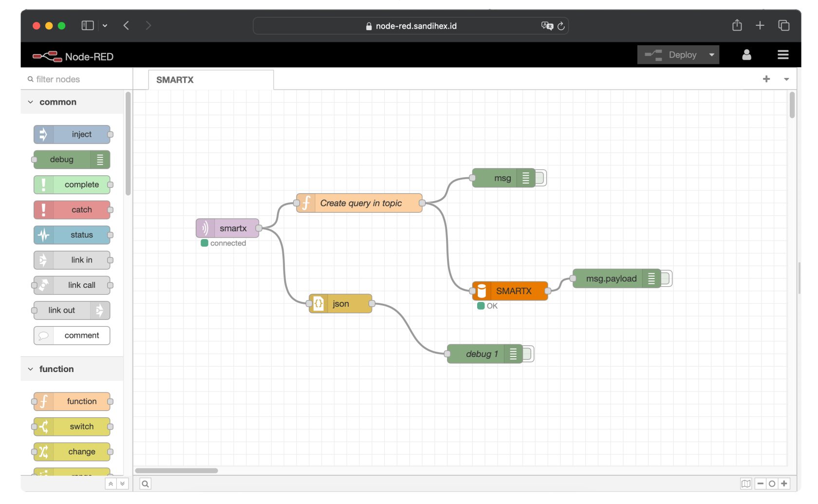Select the orange SMARTX database node
This screenshot has height=504, width=818.
(510, 291)
